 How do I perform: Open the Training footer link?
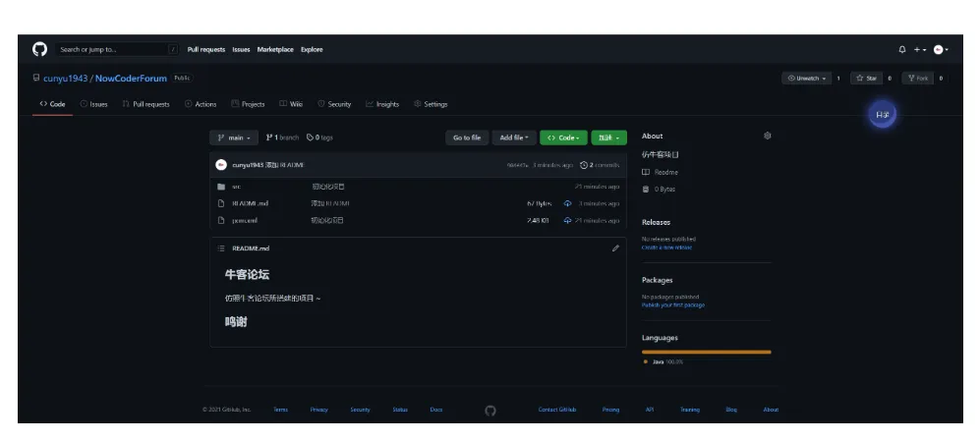(x=690, y=410)
